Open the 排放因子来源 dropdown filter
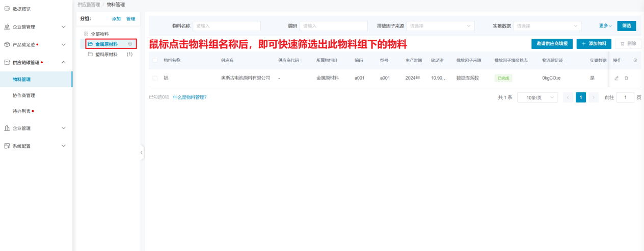644x251 pixels. [x=440, y=26]
